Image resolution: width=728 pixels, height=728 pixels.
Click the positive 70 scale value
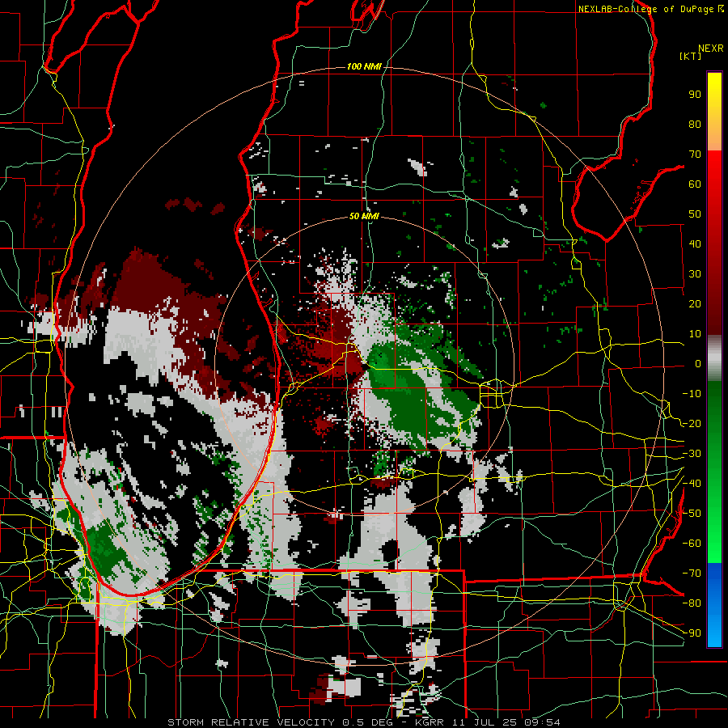(695, 154)
